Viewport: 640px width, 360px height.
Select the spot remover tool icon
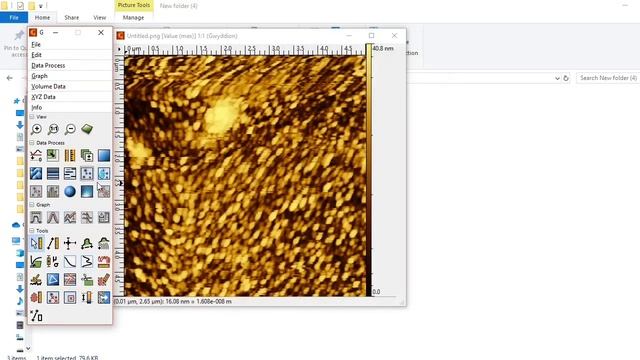coord(53,298)
